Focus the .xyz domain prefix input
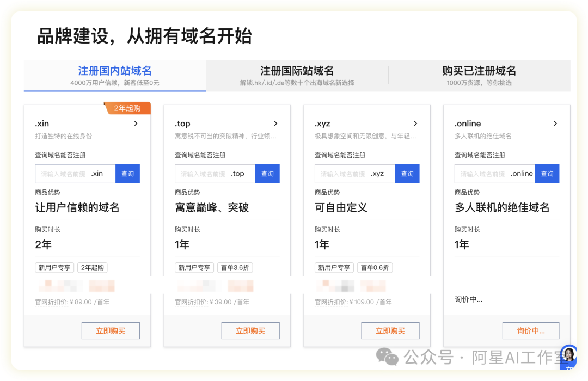The height and width of the screenshot is (381, 588). (355, 174)
